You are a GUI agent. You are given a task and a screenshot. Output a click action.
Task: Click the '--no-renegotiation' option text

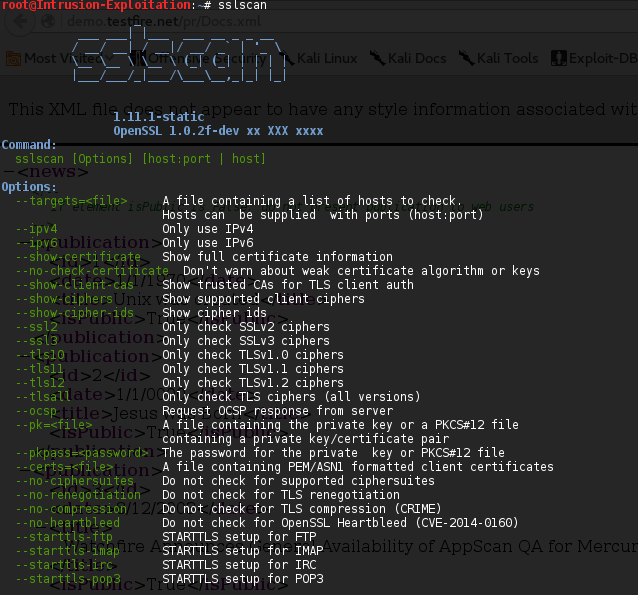(x=78, y=494)
